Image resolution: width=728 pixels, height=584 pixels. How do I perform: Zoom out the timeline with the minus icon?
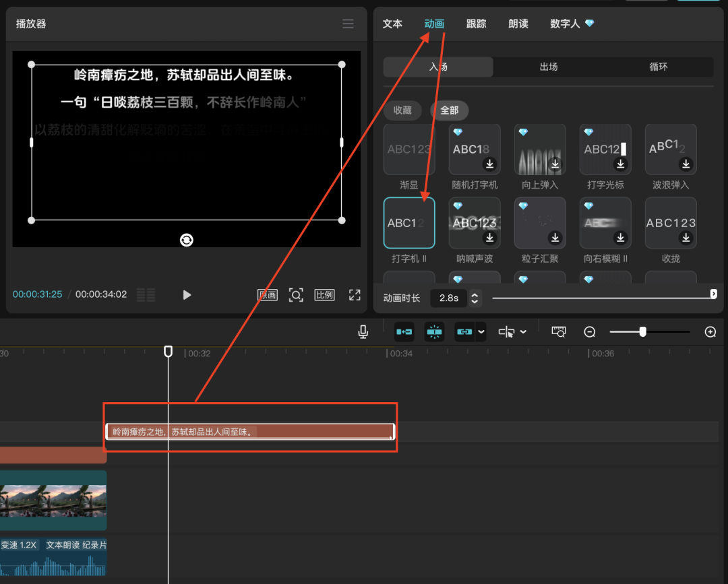589,331
